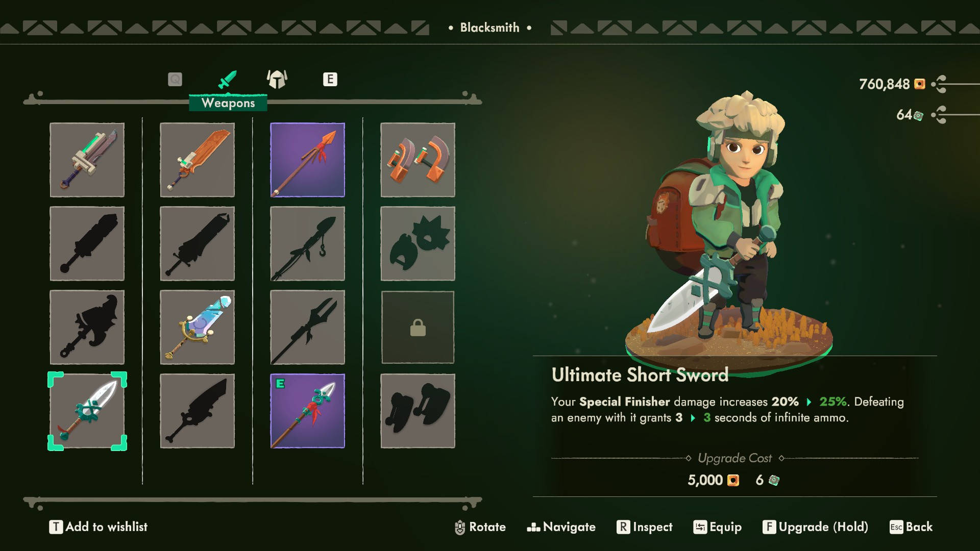
Task: Select the dual orange axes weapon
Action: click(418, 160)
